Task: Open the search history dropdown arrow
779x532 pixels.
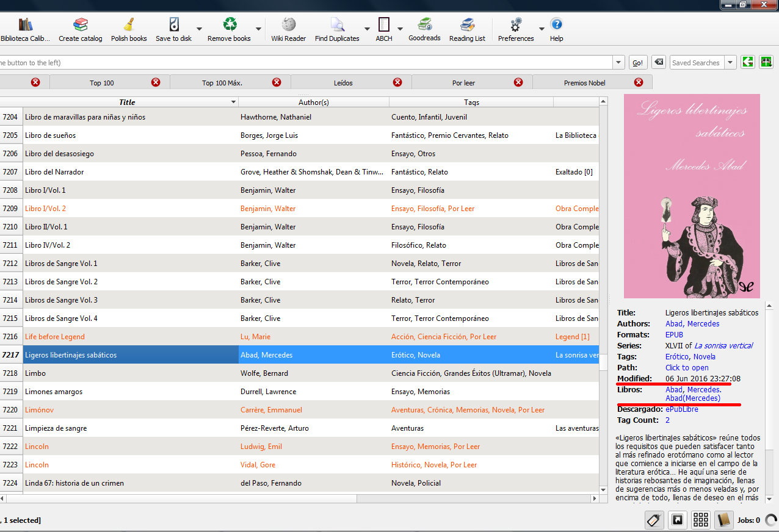Action: pos(618,63)
